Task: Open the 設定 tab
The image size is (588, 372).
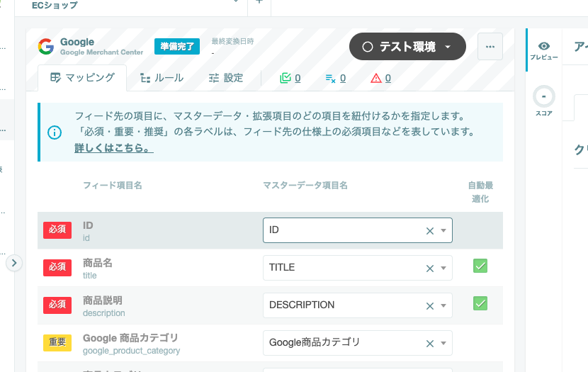Action: tap(226, 78)
